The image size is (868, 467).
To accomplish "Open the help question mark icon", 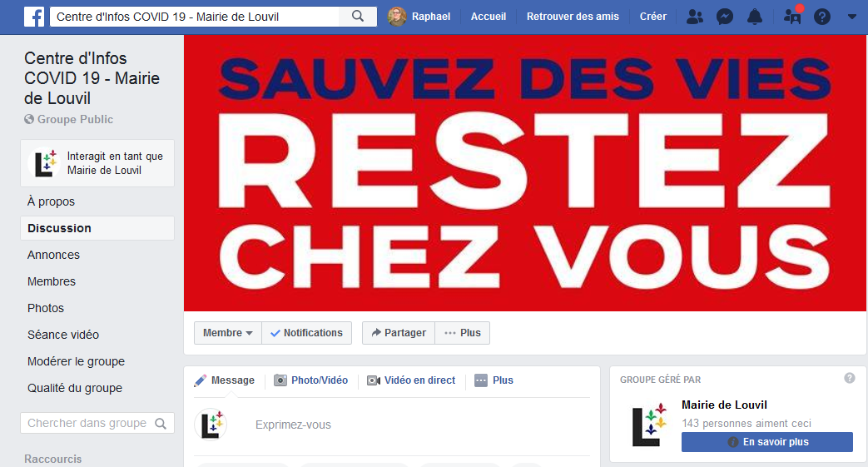I will coord(822,17).
